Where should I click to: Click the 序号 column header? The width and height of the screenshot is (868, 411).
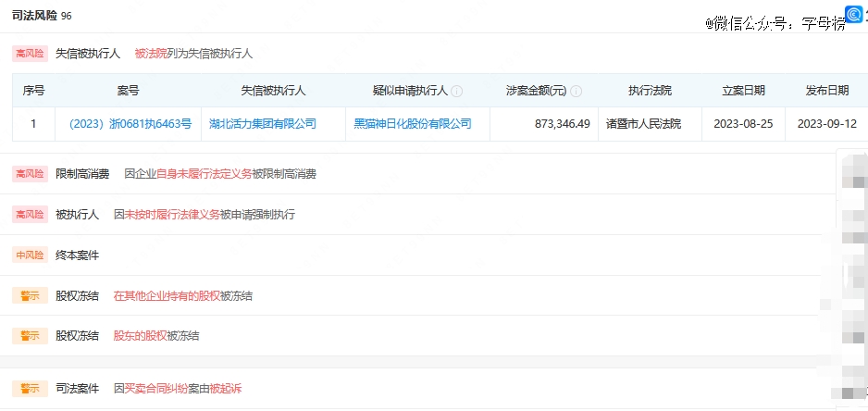[x=33, y=91]
